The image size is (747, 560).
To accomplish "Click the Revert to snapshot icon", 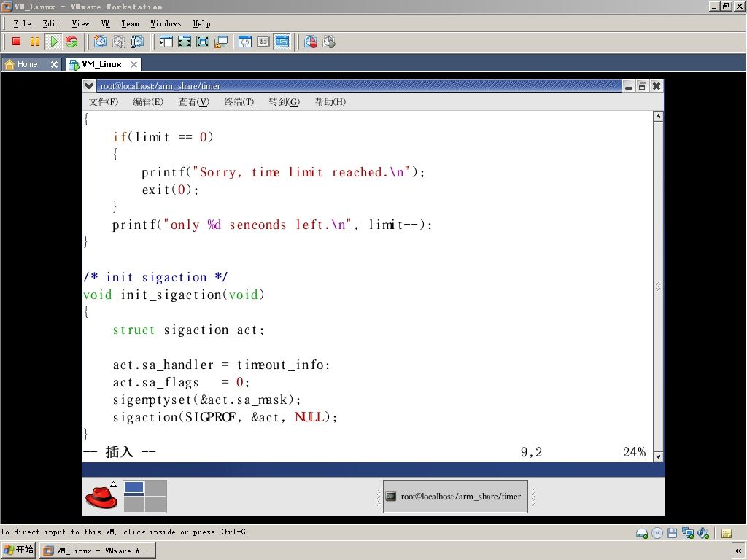I will tap(119, 42).
